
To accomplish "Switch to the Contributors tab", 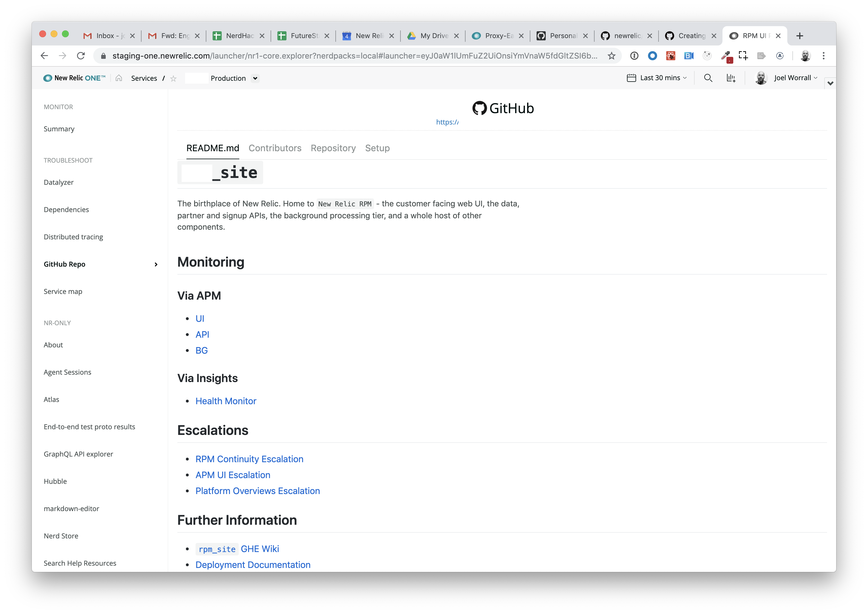I will (275, 148).
